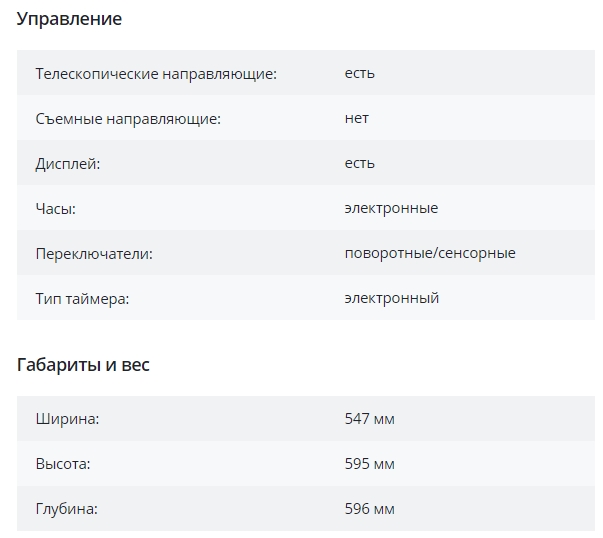Click the "Ширина:" label
This screenshot has height=538, width=603.
(67, 419)
